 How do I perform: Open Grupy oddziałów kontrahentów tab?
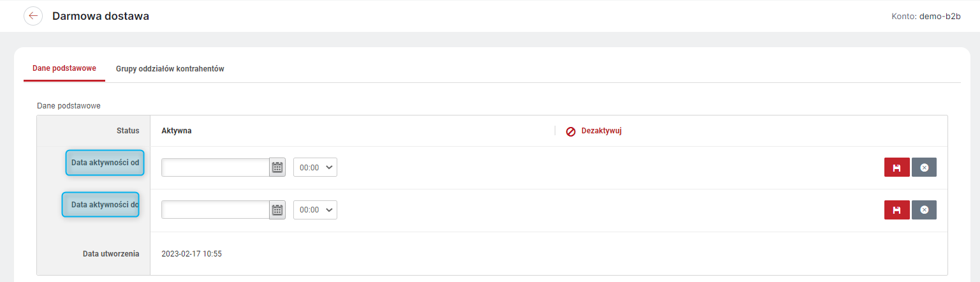(170, 68)
